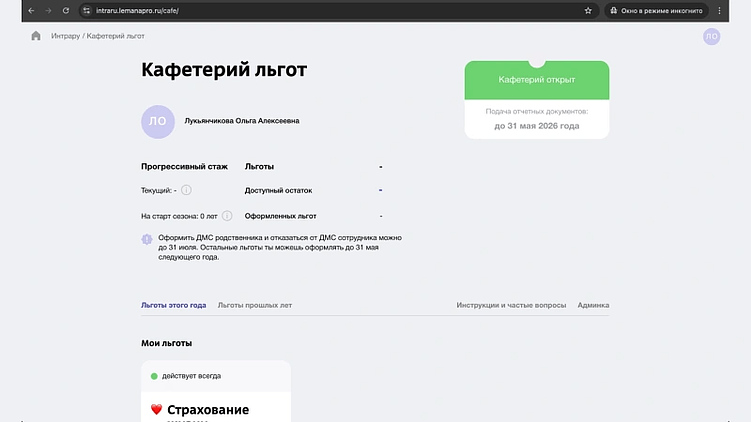Viewport: 751px width, 422px height.
Task: Reload the page with refresh icon
Action: (66, 11)
